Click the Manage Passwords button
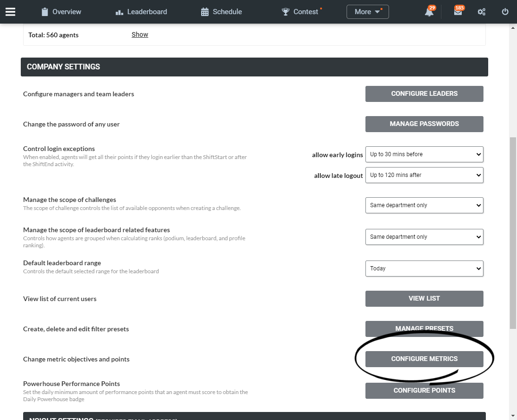This screenshot has width=517, height=420. [x=424, y=124]
